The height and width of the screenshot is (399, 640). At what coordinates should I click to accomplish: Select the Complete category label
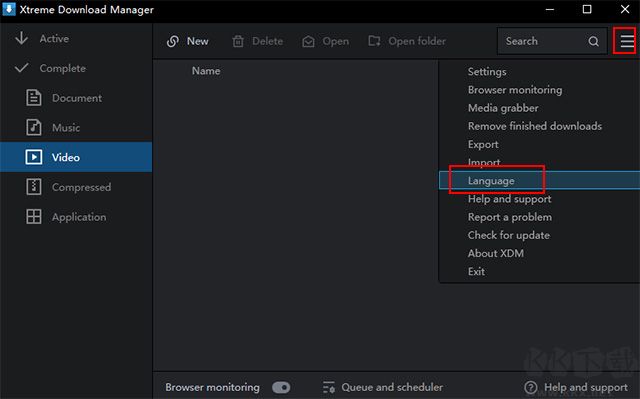click(x=62, y=68)
